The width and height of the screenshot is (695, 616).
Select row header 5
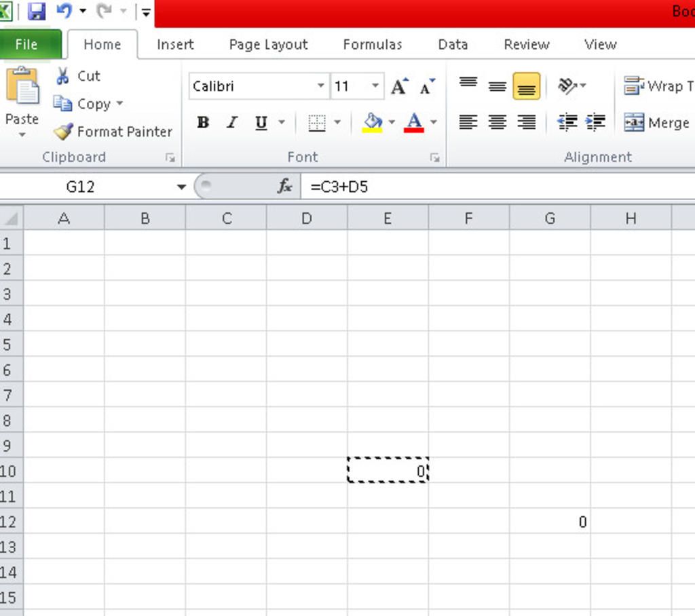pos(11,345)
